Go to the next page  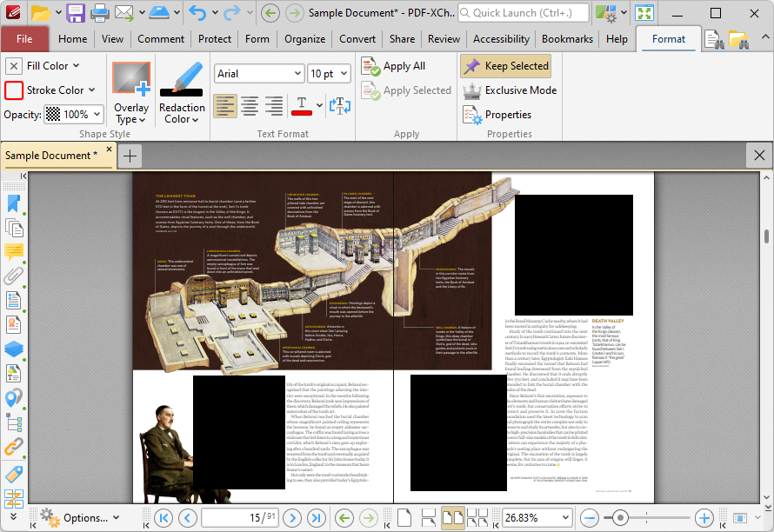point(292,518)
